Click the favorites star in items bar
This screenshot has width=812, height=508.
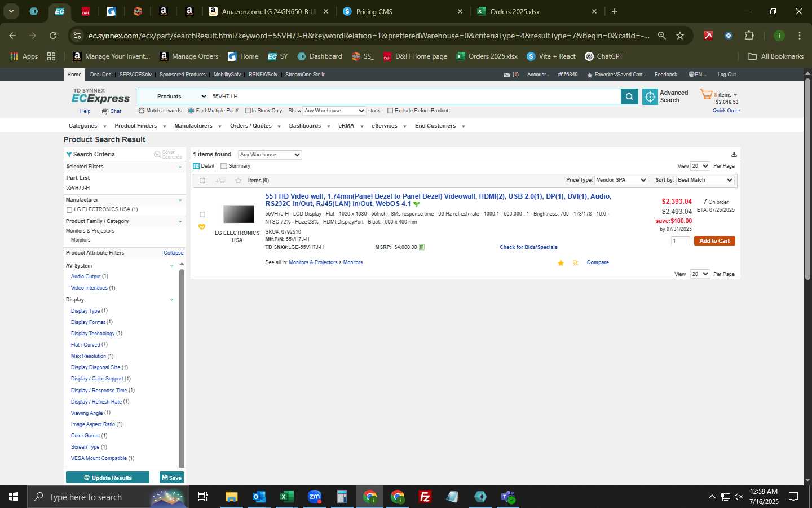pyautogui.click(x=239, y=181)
